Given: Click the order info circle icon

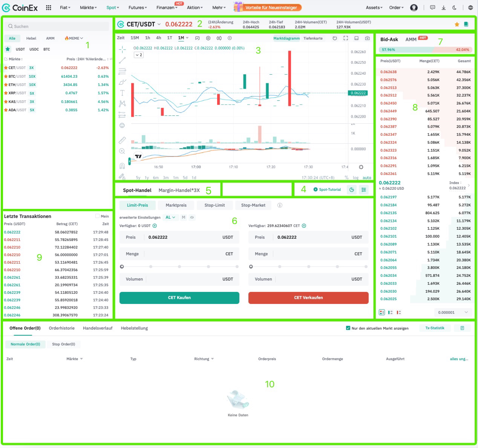Looking at the screenshot, I should [280, 206].
